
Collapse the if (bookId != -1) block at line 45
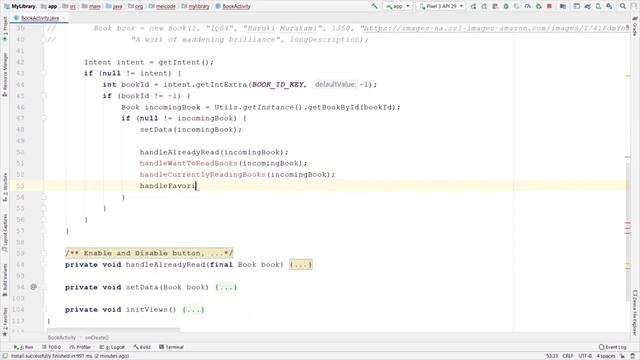pyautogui.click(x=44, y=96)
